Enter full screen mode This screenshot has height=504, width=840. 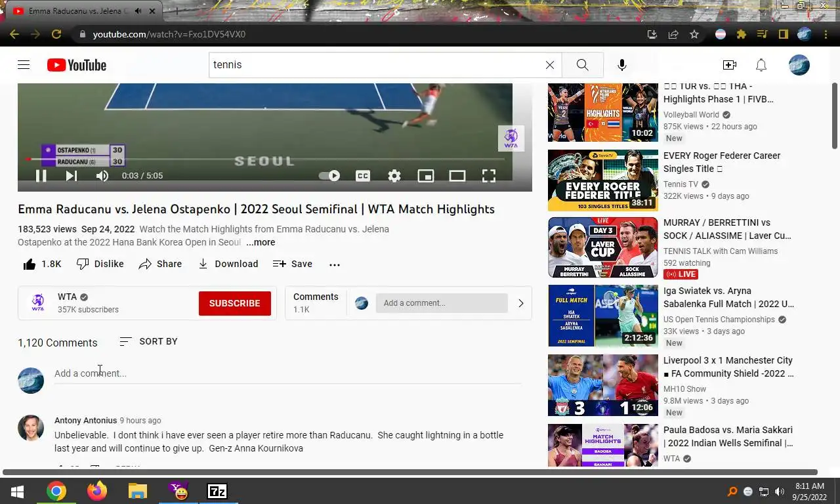(x=489, y=176)
